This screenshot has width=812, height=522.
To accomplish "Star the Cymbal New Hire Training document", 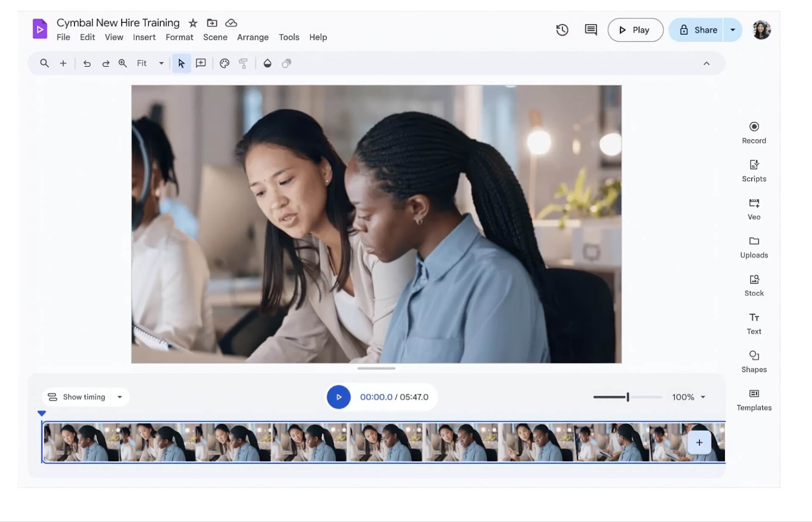I will click(193, 23).
